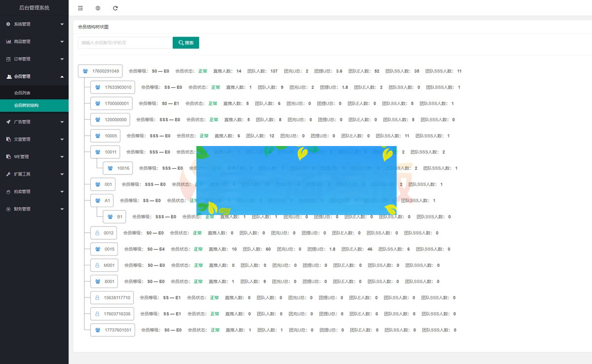The image size is (592, 364).
Task: Expand the 订单管理 sidebar menu
Action: [34, 59]
